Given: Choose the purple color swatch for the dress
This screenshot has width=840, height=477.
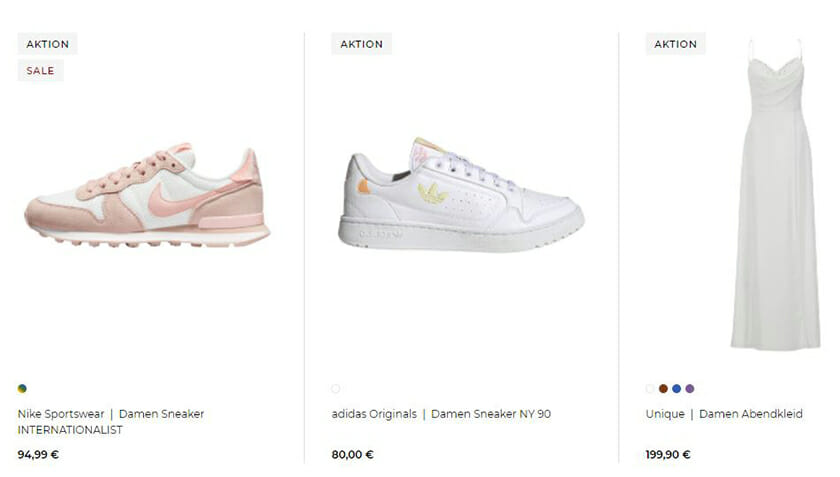Looking at the screenshot, I should click(x=690, y=389).
